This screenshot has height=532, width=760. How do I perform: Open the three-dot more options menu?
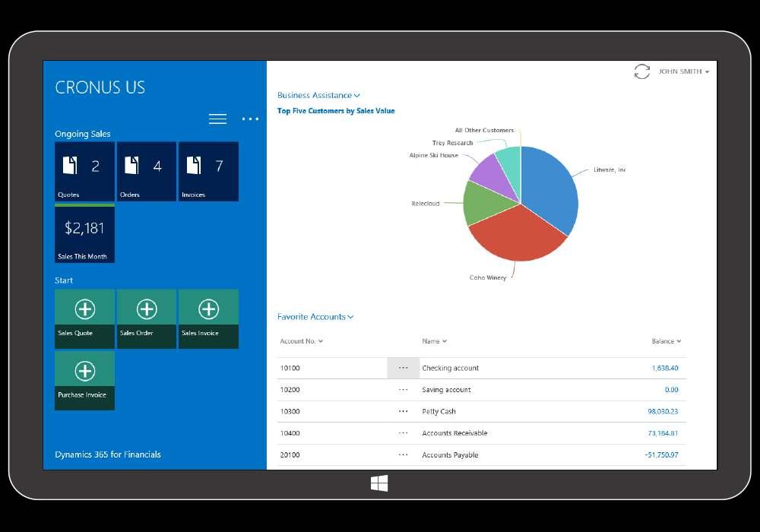250,119
